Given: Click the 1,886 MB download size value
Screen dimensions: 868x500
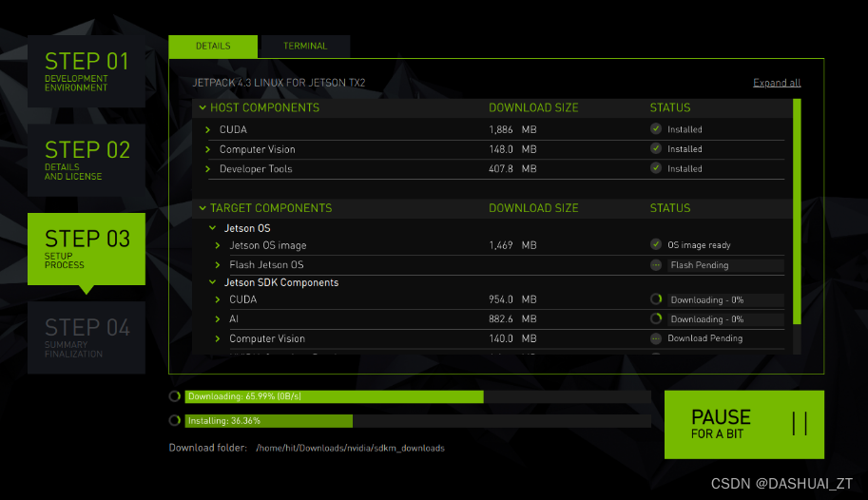Looking at the screenshot, I should [x=512, y=129].
